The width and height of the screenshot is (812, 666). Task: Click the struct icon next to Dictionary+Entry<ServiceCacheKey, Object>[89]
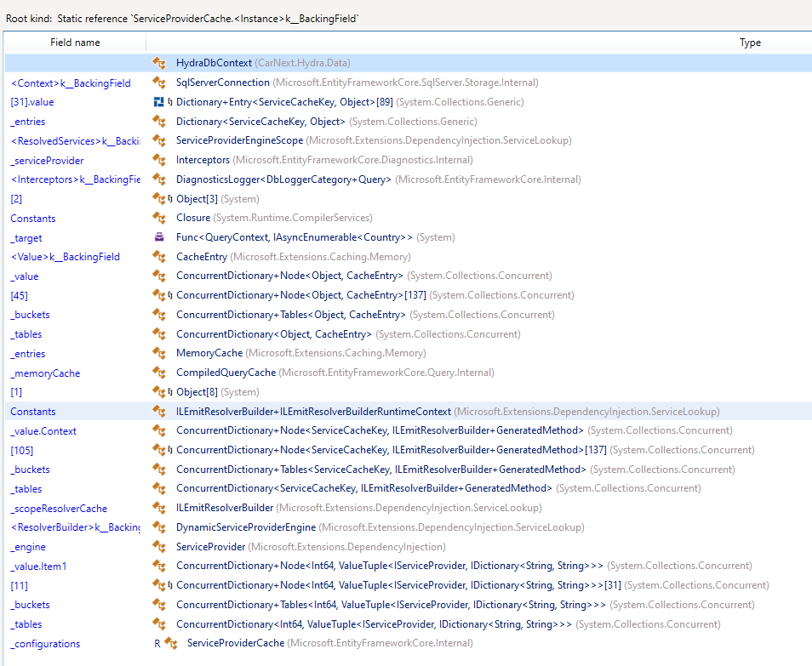(160, 102)
